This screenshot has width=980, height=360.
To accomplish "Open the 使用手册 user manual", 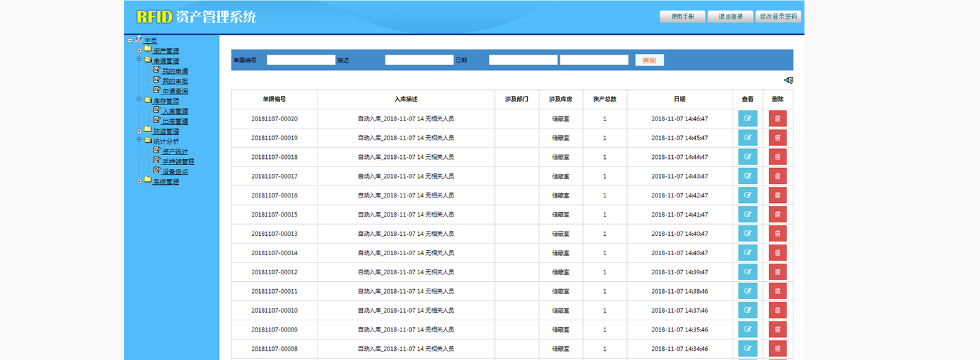I will [x=682, y=17].
